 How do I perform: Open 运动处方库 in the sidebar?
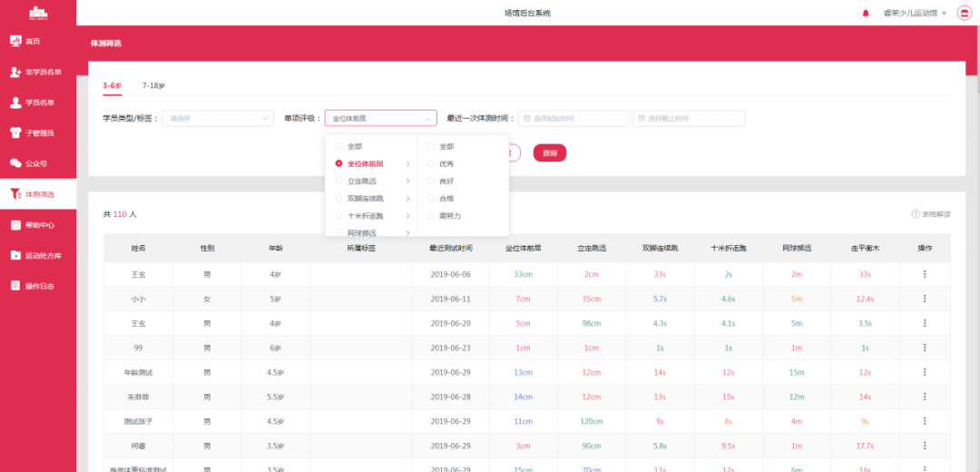coord(38,255)
